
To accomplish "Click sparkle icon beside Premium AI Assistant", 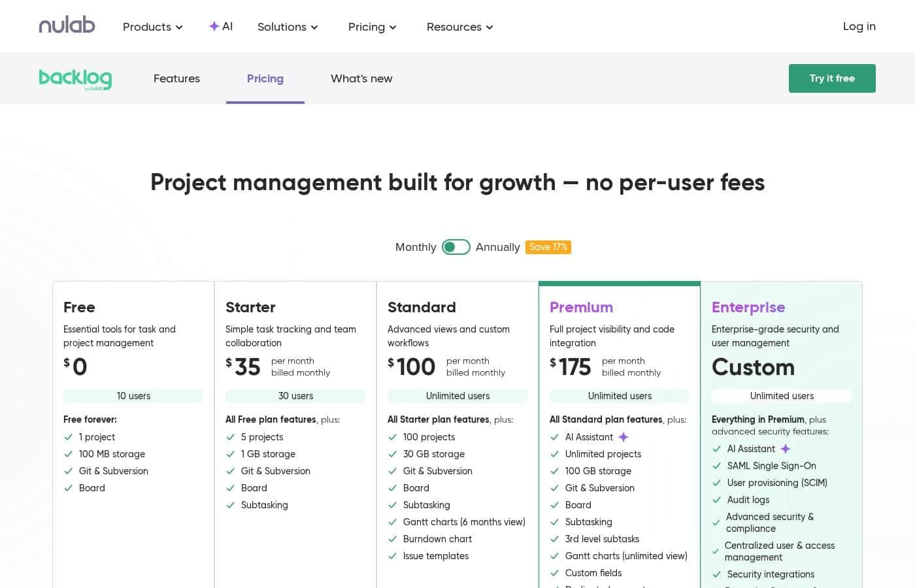I will (x=624, y=437).
